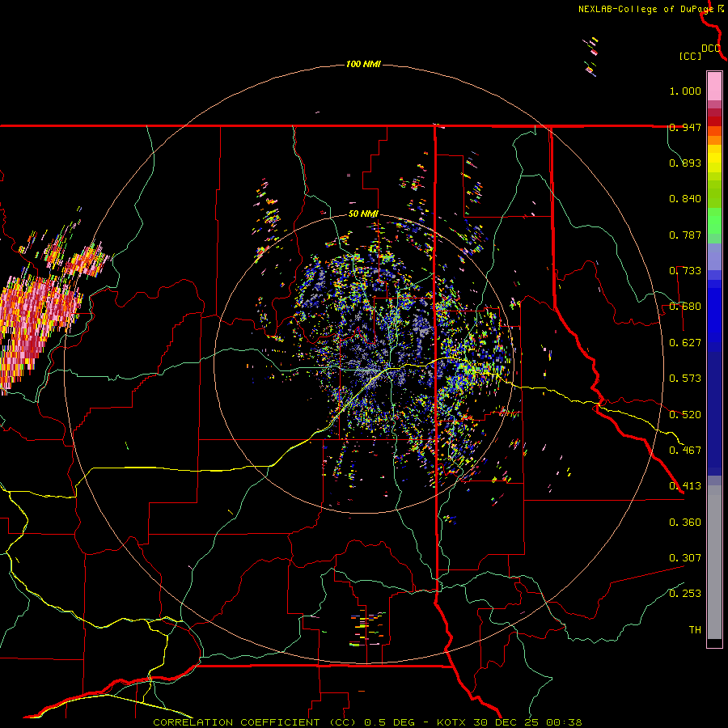This screenshot has height=728, width=728.
Task: Click the 0.627 color scale label
Action: 685,343
